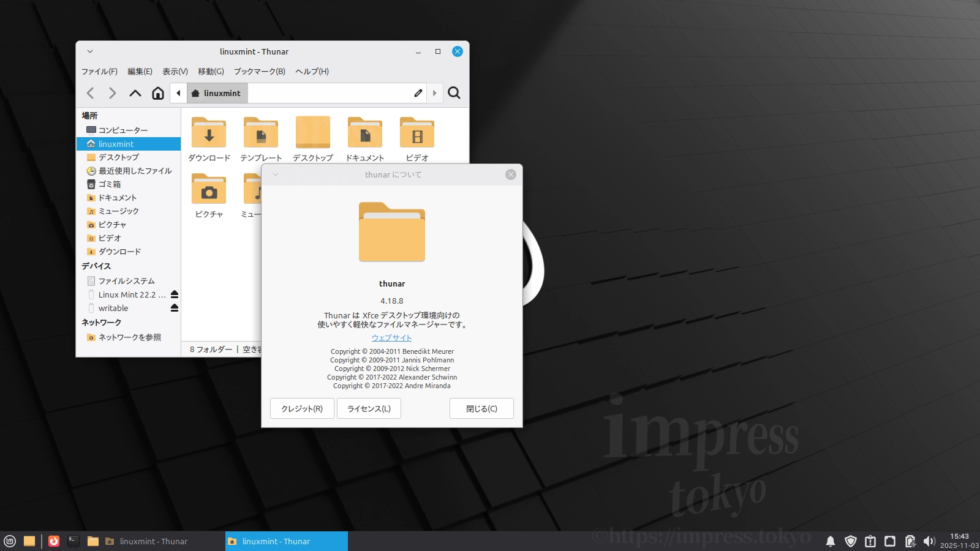Select linuxmint in the sidebar

(129, 144)
